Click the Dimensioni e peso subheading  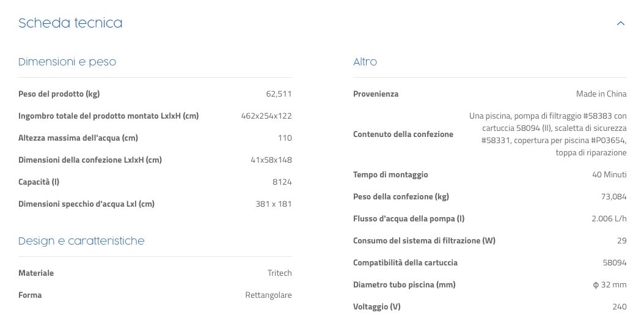(x=67, y=62)
